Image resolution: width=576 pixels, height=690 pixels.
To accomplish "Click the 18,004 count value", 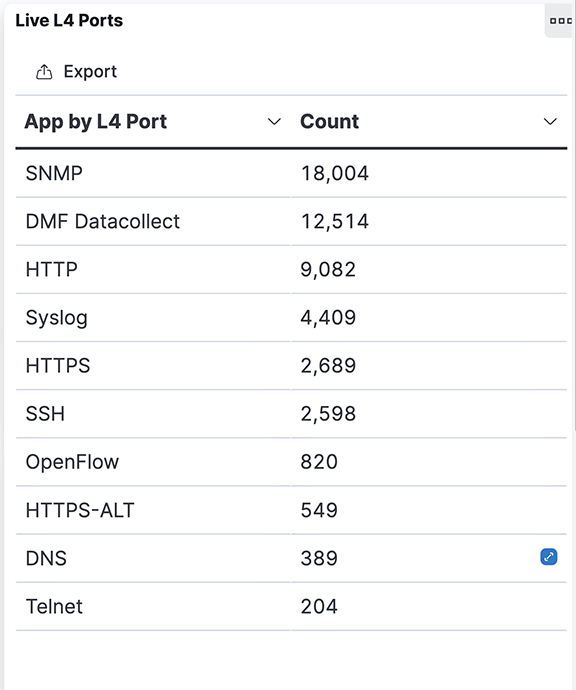I will pyautogui.click(x=334, y=173).
